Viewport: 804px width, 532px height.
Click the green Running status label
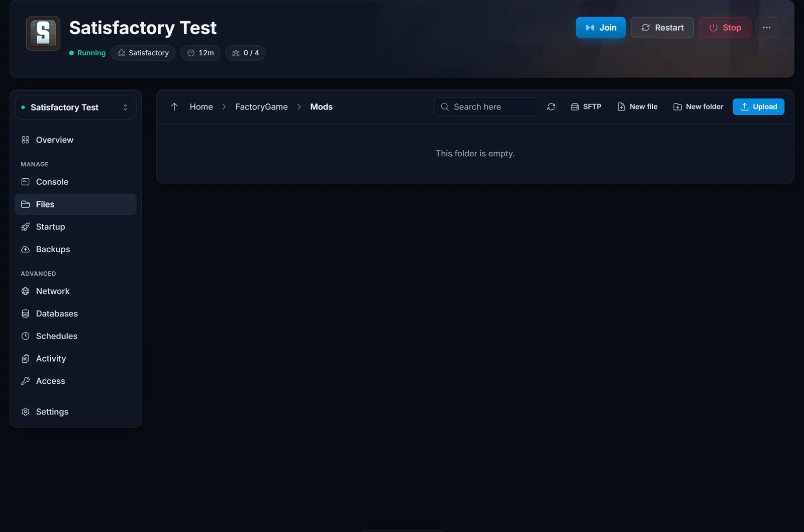point(87,53)
